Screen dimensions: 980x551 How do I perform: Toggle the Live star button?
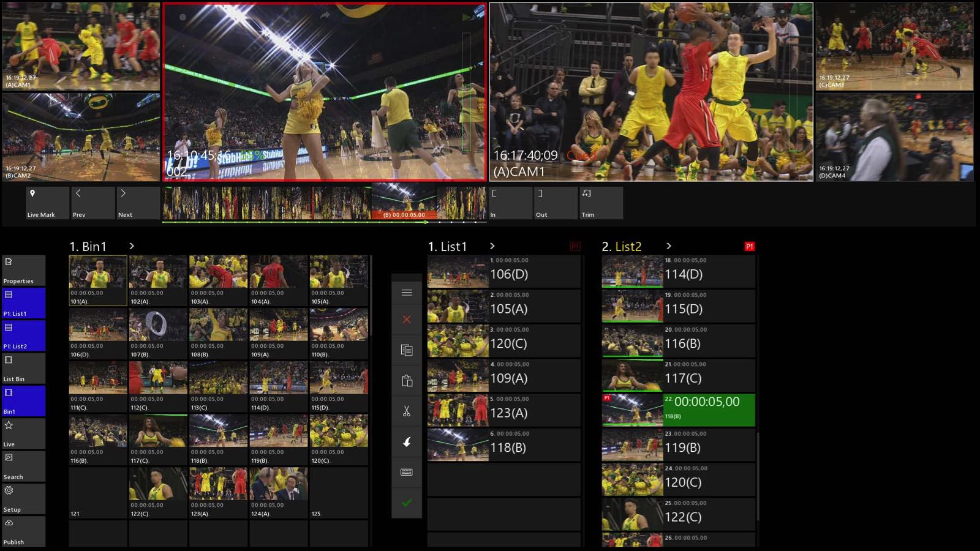23,433
